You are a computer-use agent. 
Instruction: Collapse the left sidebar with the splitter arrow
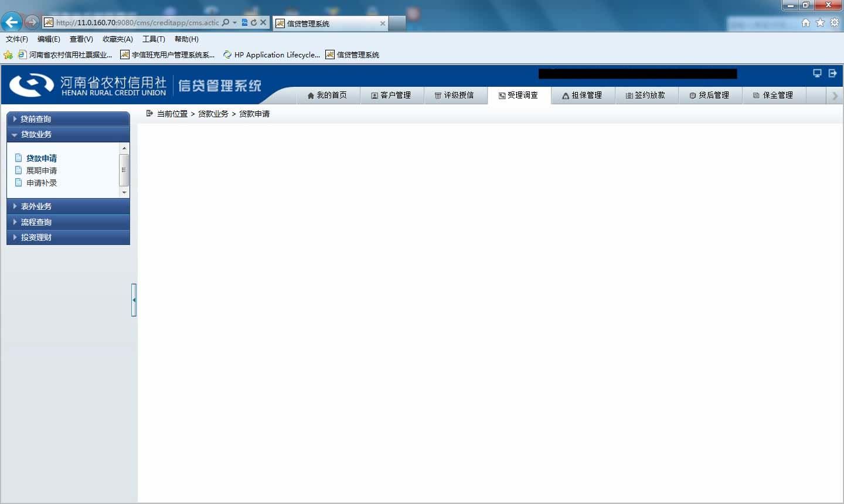click(134, 299)
